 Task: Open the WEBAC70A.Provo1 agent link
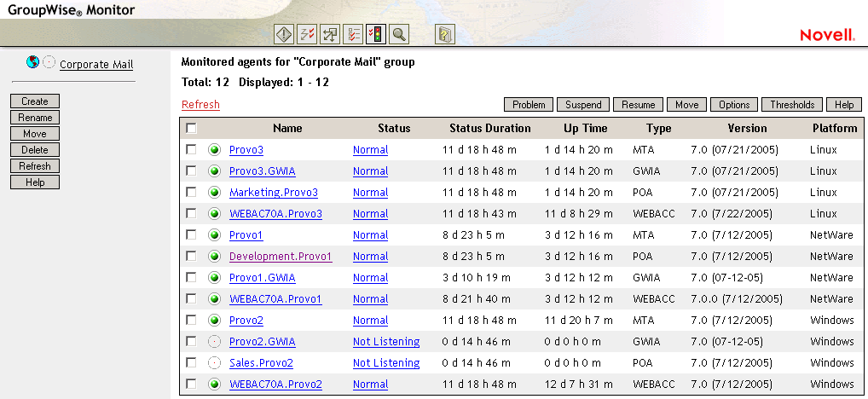tap(275, 299)
